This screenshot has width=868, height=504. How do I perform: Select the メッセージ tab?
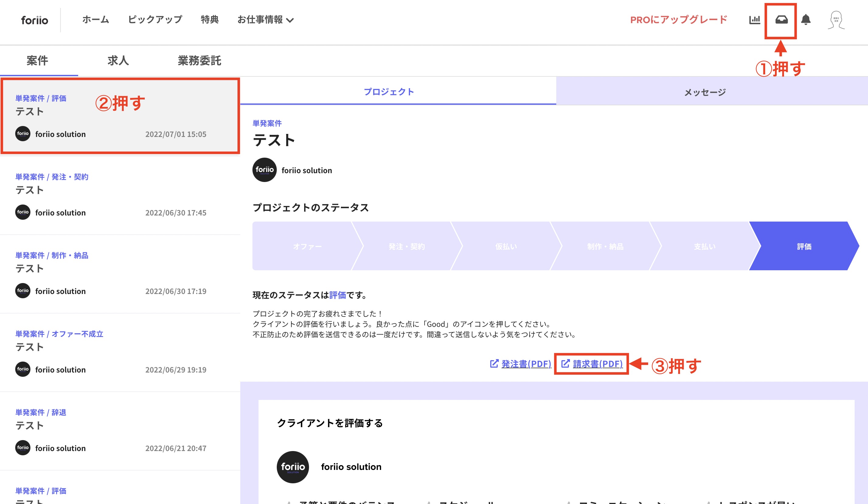pos(712,92)
